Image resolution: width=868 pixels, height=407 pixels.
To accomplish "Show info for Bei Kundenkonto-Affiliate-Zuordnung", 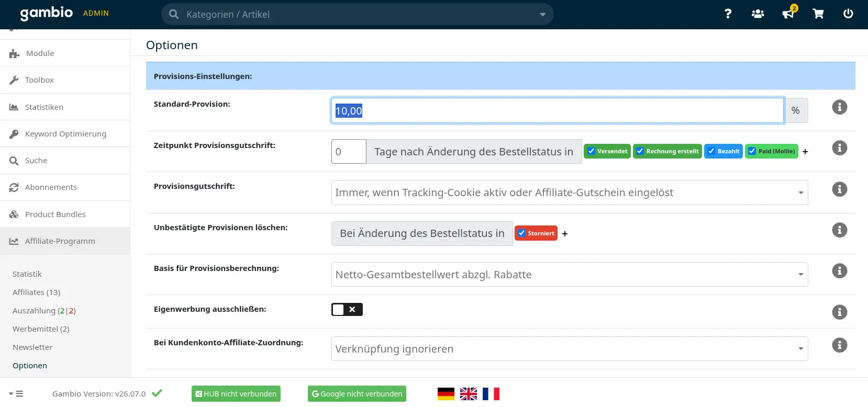I will coord(839,345).
